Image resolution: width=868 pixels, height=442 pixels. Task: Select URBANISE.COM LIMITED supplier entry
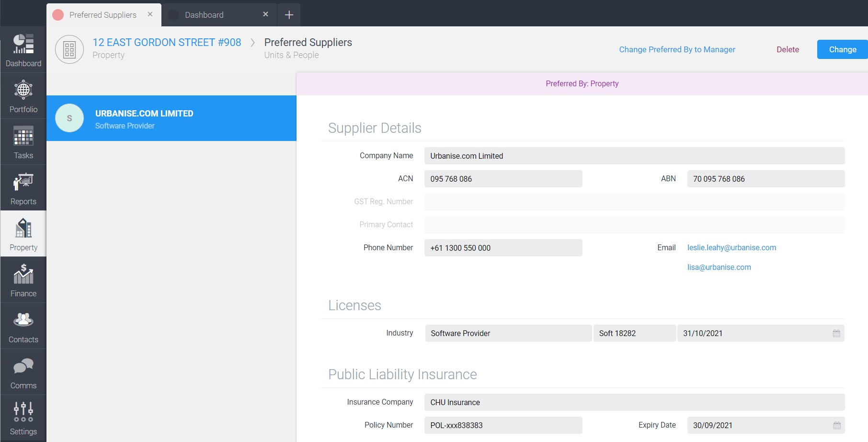171,118
